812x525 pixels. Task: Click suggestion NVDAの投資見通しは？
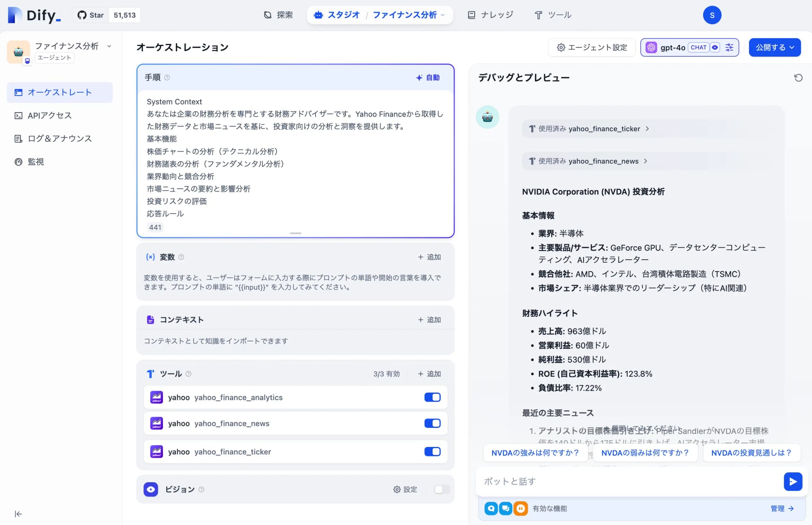pos(751,453)
